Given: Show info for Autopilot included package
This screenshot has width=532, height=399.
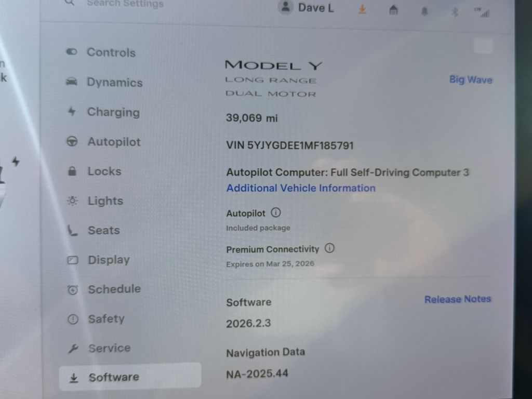Looking at the screenshot, I should (276, 213).
